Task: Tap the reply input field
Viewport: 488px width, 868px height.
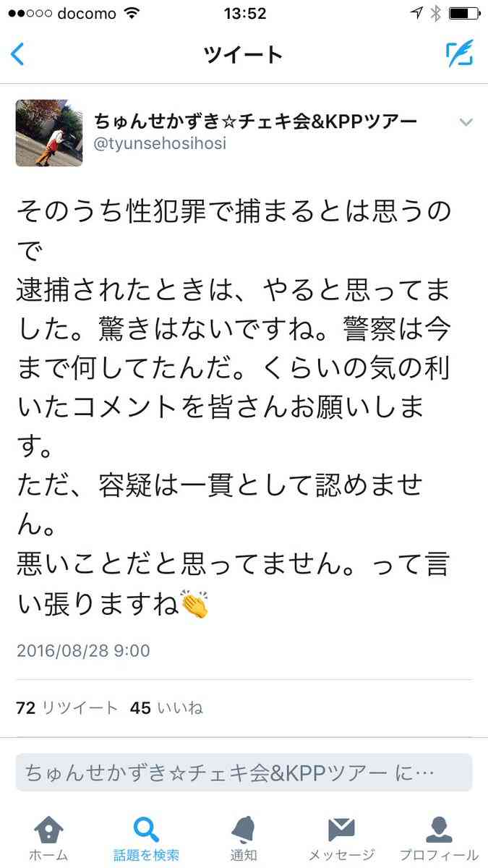Action: pos(244,773)
